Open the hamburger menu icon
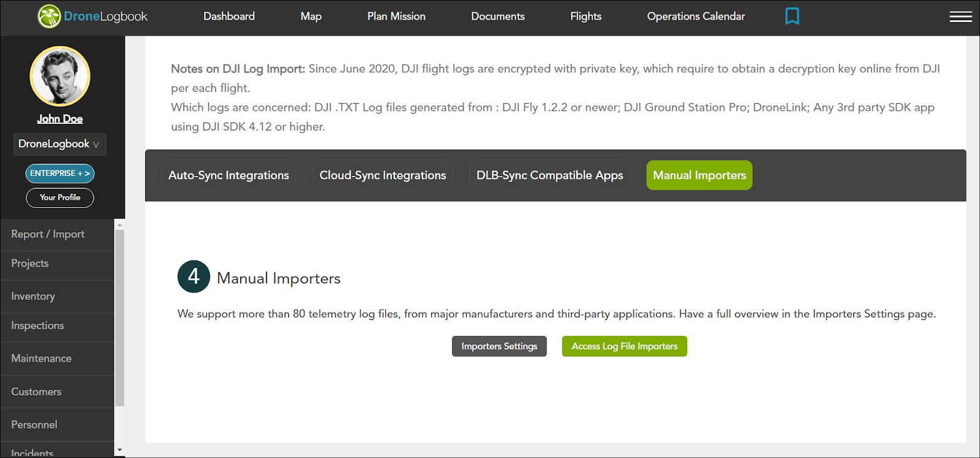 tap(960, 17)
